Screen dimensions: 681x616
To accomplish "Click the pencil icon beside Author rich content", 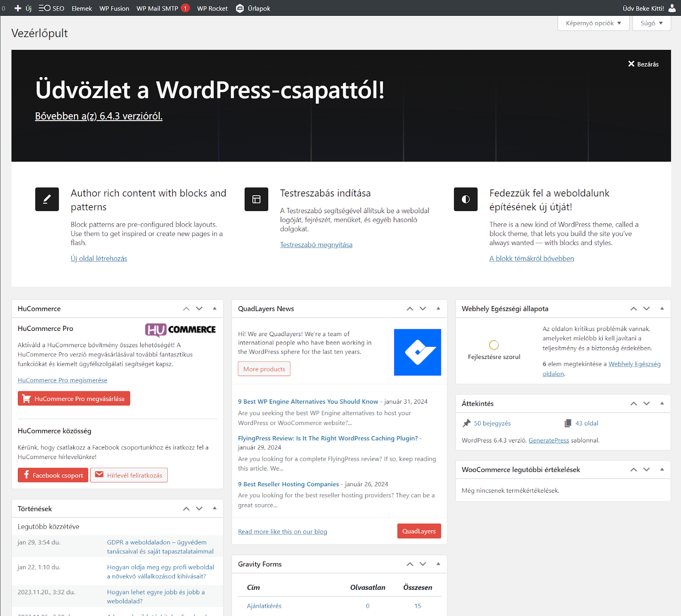I will 47,199.
